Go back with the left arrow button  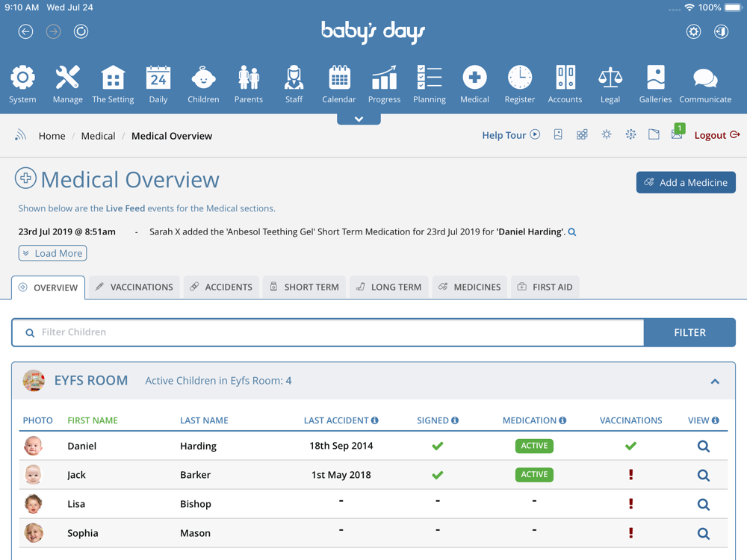point(25,31)
